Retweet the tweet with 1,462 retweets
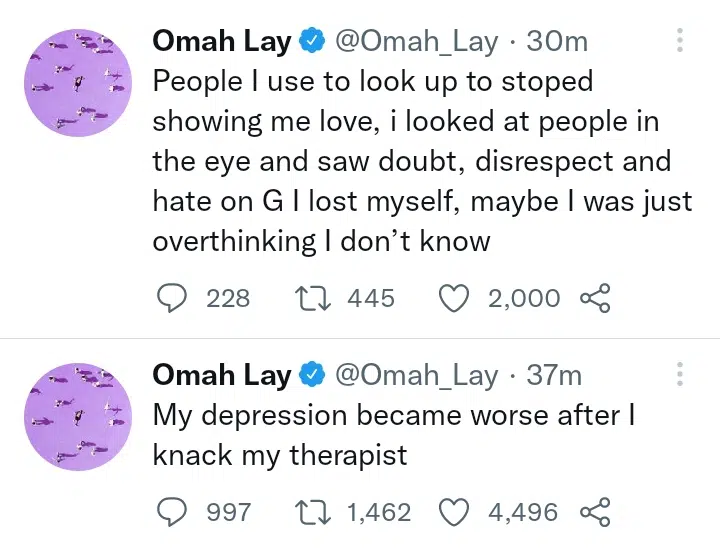 pos(314,512)
